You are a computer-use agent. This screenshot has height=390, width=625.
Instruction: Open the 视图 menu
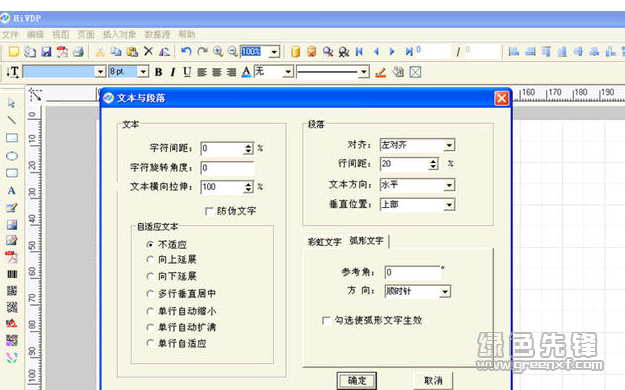tap(61, 34)
